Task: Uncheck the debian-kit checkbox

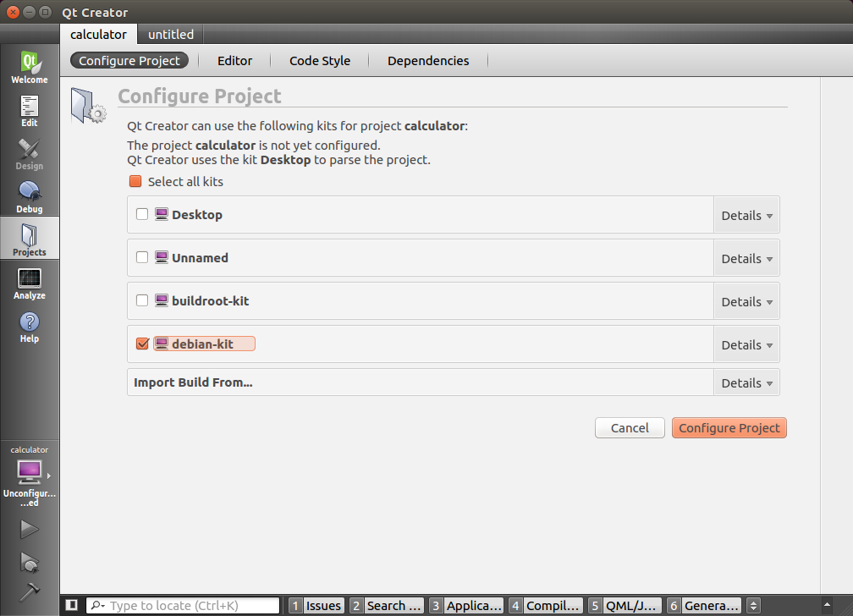Action: point(142,344)
